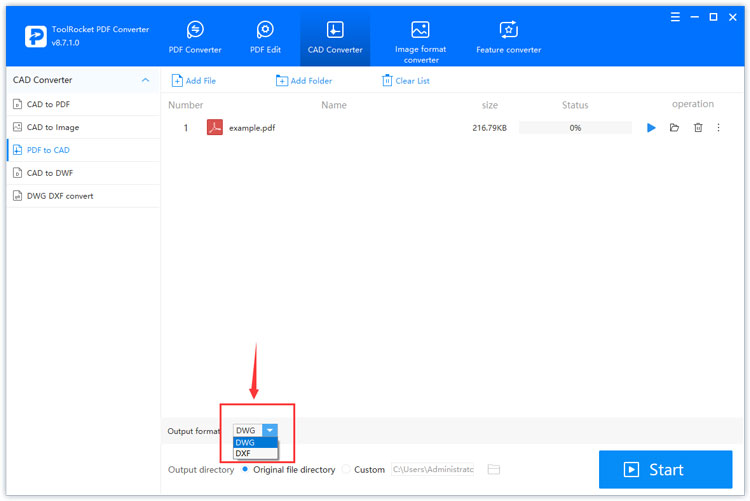Open CAD to DWF conversion
This screenshot has height=501, width=750.
tap(84, 173)
